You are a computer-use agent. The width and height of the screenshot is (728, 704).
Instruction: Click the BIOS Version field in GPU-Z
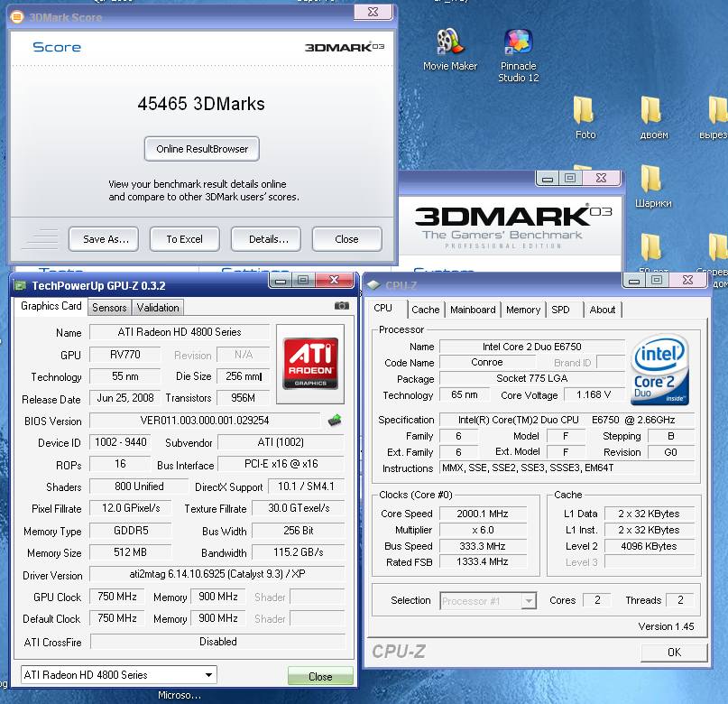click(x=205, y=421)
